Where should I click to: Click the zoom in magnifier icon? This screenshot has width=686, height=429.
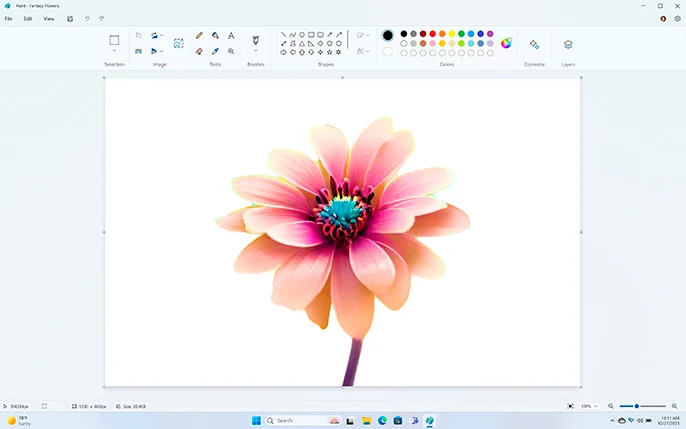point(674,406)
